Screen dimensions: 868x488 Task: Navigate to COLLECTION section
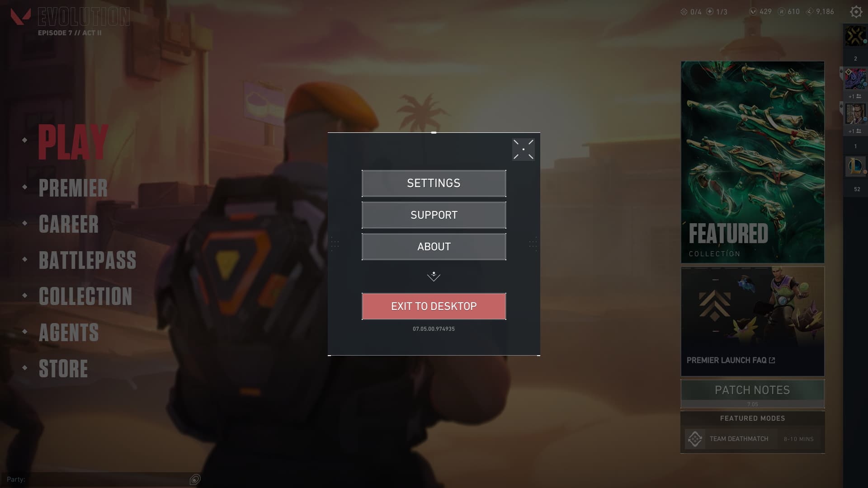[85, 296]
